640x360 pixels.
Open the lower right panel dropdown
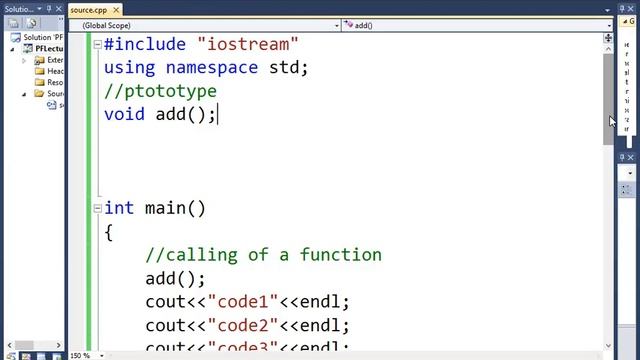click(x=630, y=173)
